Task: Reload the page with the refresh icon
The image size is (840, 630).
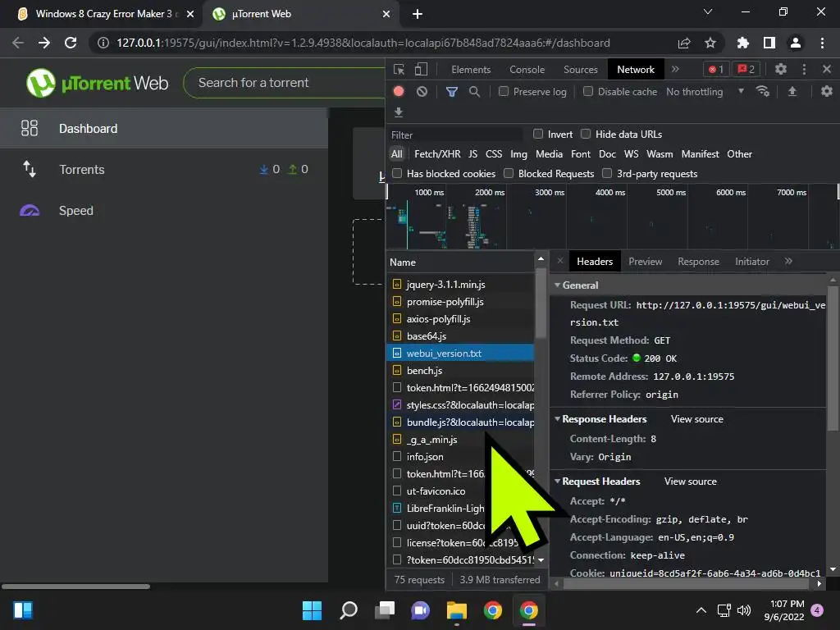Action: [71, 43]
